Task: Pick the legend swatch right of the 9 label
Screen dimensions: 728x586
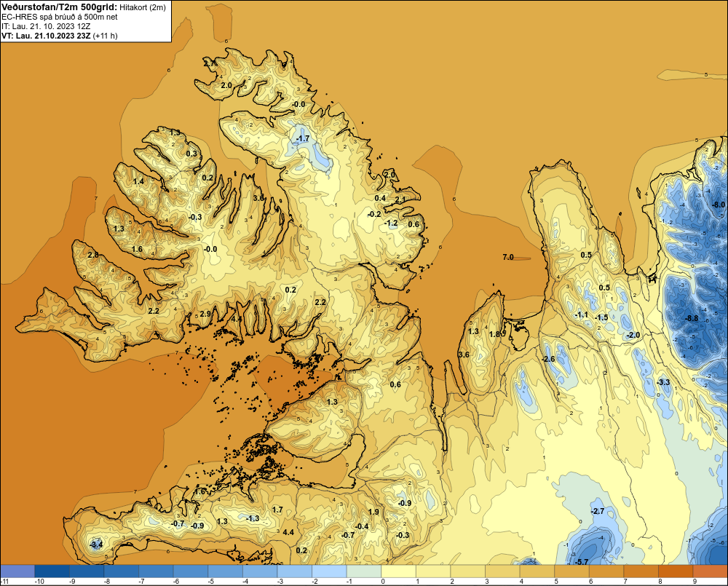Action: [711, 571]
